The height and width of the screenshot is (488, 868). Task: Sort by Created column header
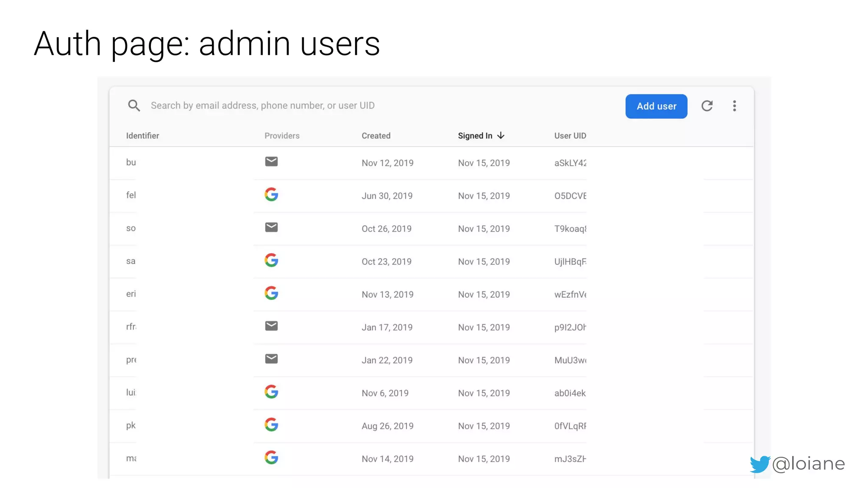(x=376, y=136)
